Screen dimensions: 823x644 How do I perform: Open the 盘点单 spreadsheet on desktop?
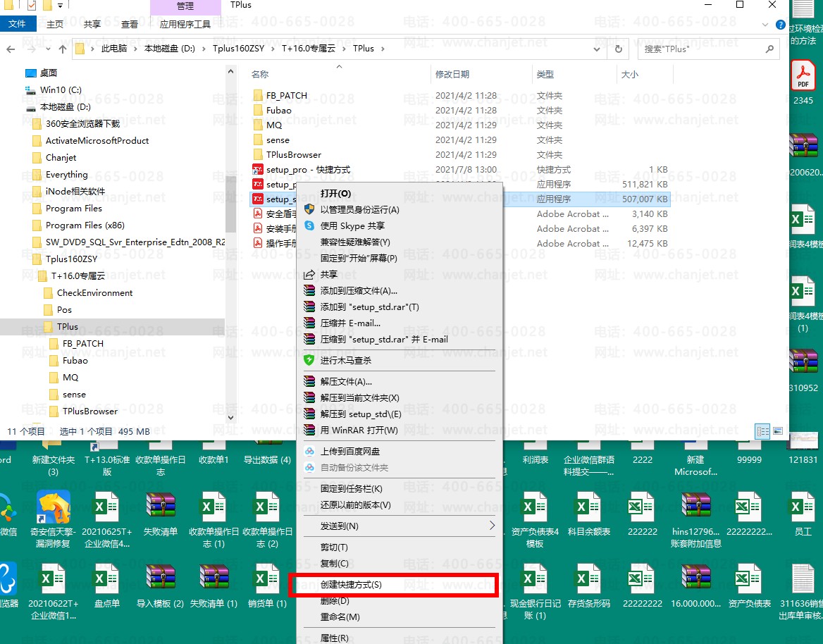coord(106,586)
